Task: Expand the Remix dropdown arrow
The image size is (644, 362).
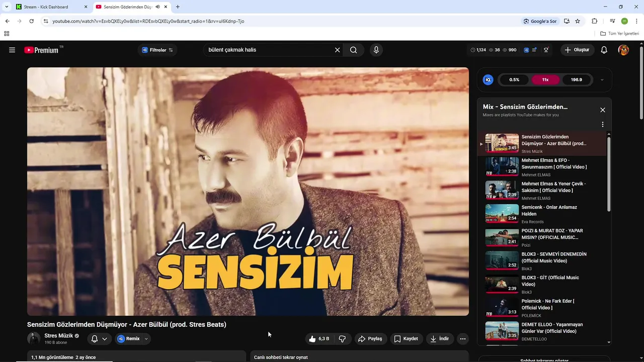Action: (146, 339)
